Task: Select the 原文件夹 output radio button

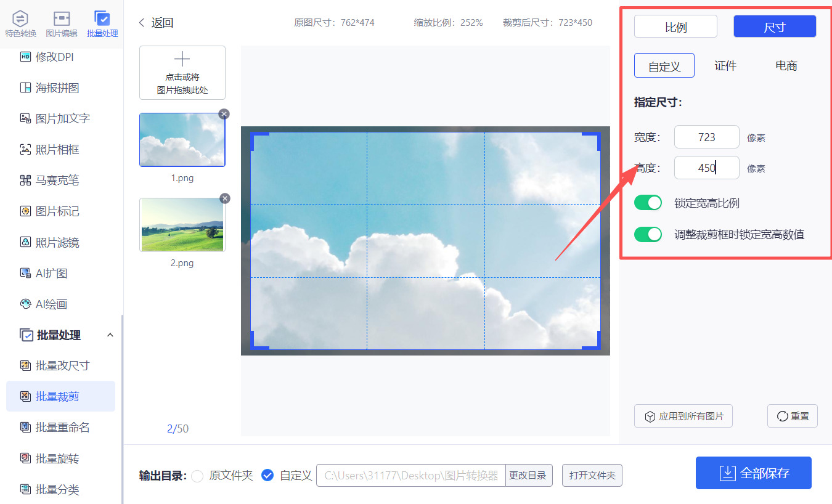Action: coord(197,476)
